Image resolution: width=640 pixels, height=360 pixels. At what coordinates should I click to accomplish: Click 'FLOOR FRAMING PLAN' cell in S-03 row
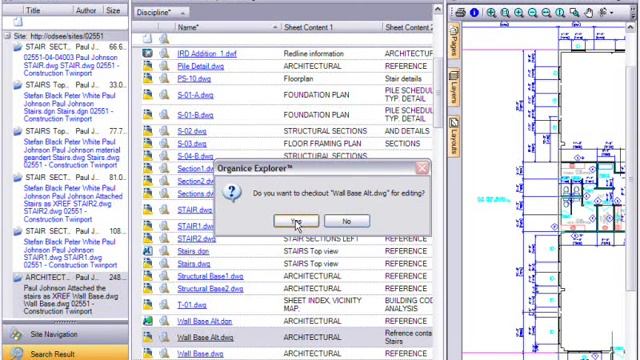[322, 144]
